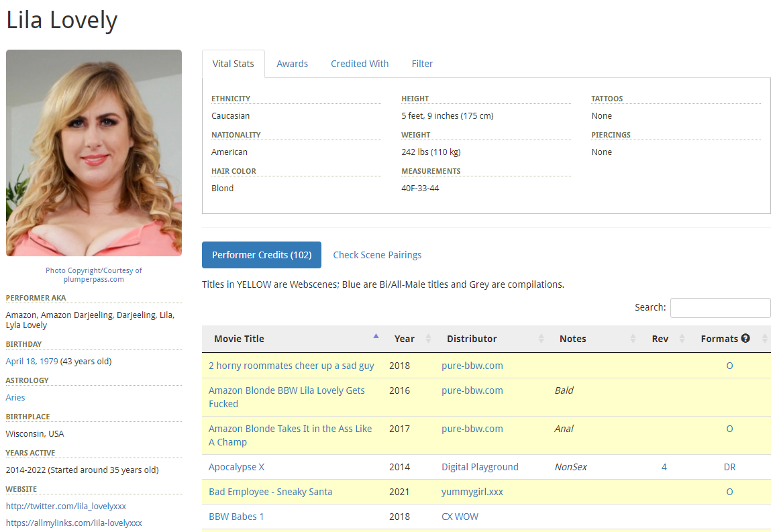Open the Credited With tab
The width and height of the screenshot is (777, 532).
(359, 64)
